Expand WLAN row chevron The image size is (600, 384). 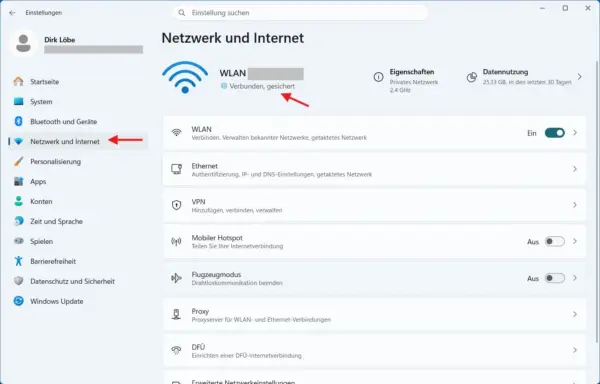575,133
